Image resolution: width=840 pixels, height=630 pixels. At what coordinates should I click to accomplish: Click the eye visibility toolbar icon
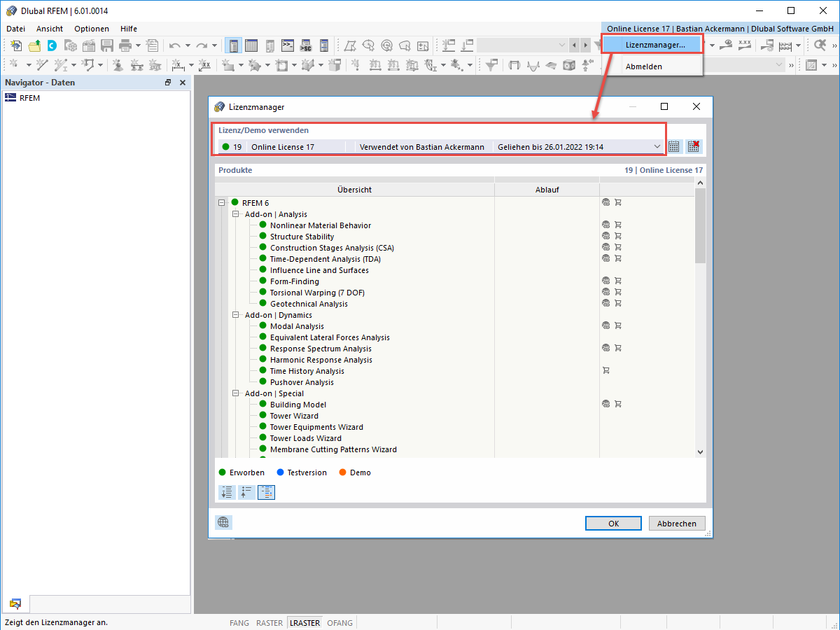727,45
